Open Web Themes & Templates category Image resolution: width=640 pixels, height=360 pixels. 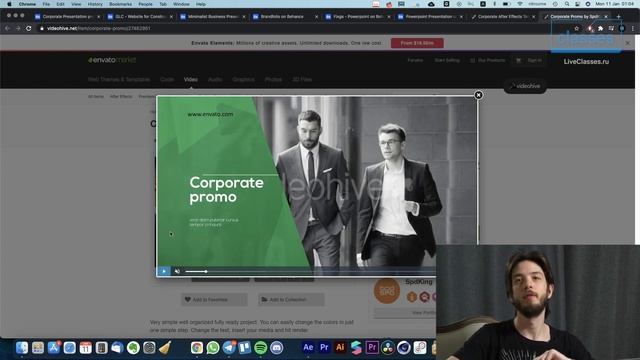[x=119, y=80]
